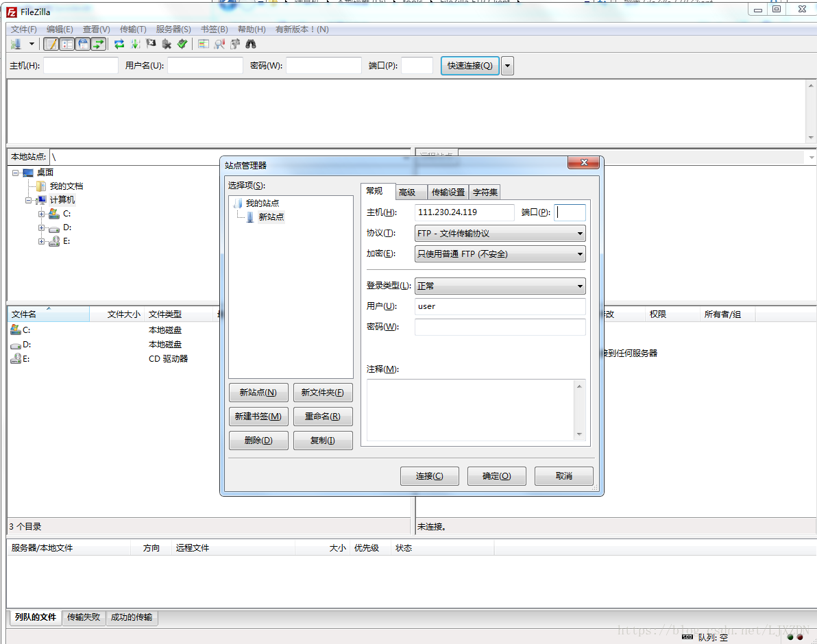
Task: Click the 删除(D) button
Action: (x=258, y=441)
